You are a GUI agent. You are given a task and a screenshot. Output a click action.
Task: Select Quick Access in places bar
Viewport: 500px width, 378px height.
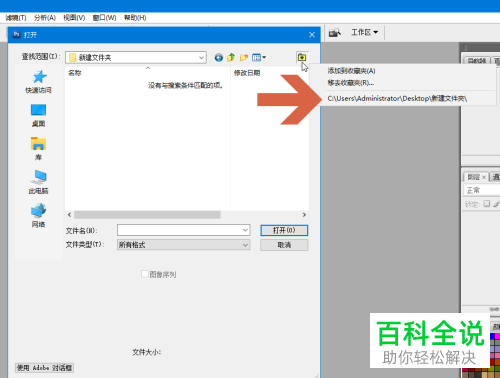click(x=38, y=82)
